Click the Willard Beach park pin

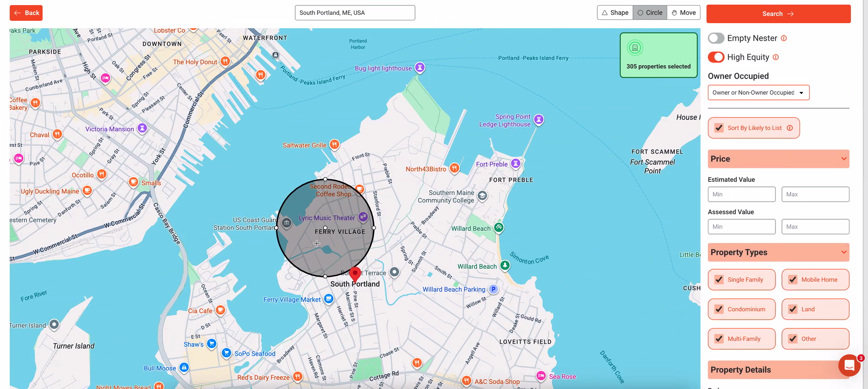498,228
